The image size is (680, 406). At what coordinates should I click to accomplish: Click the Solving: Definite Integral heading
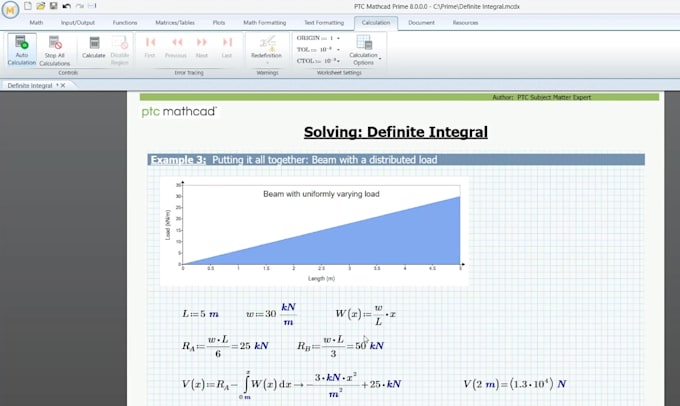[396, 132]
